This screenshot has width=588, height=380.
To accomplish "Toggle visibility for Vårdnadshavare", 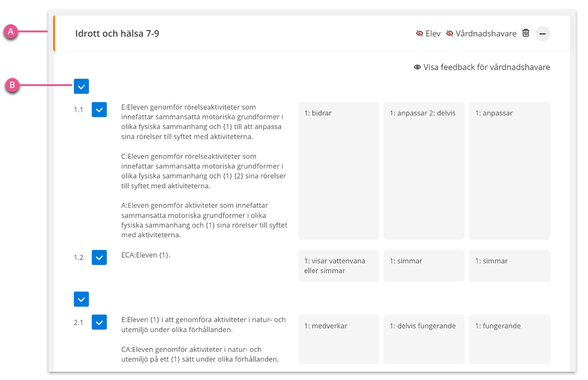I will (481, 33).
